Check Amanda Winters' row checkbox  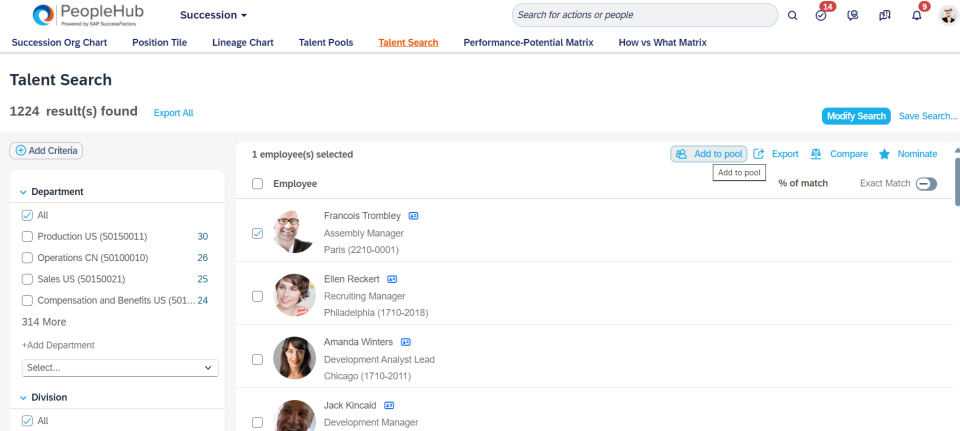pos(258,359)
